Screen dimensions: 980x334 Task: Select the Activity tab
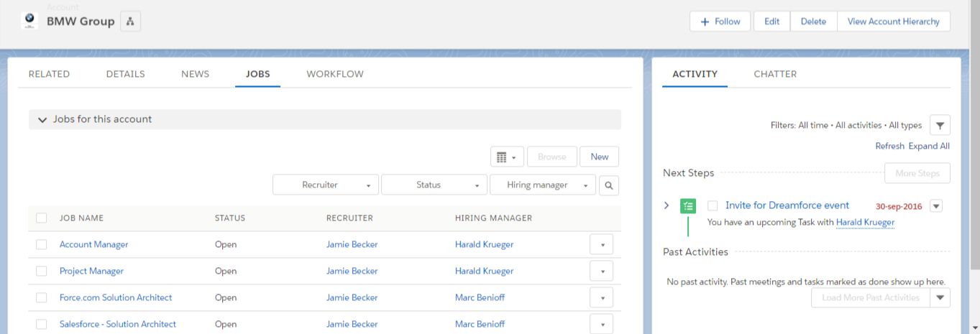pyautogui.click(x=695, y=74)
